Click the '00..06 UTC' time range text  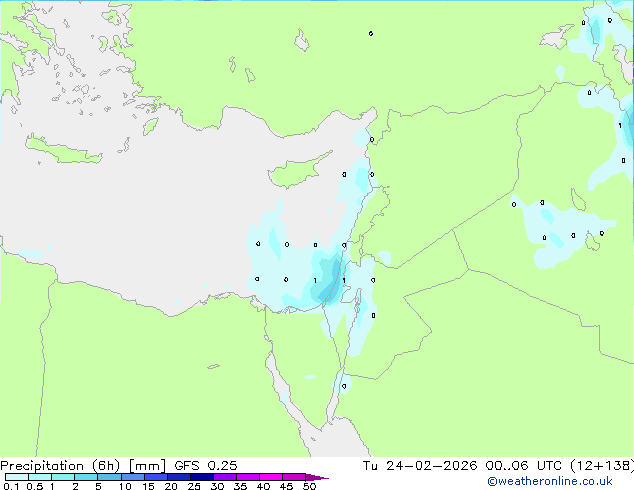tap(524, 466)
